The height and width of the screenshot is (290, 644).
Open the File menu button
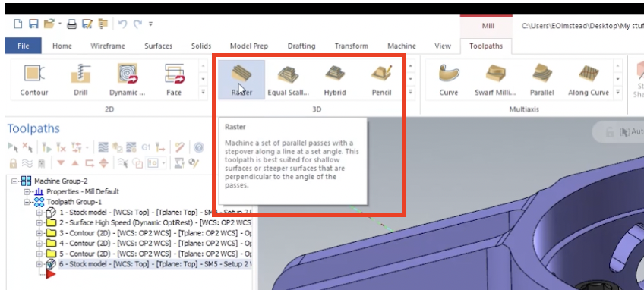(x=23, y=46)
